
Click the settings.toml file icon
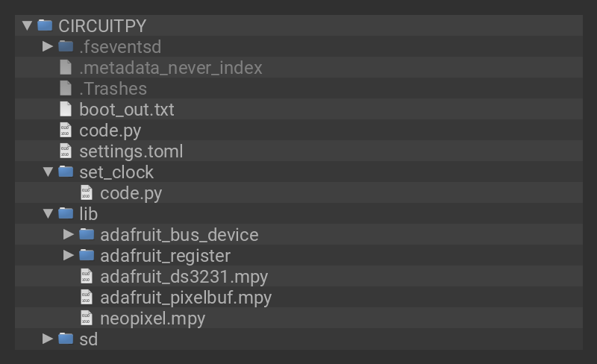tap(66, 151)
